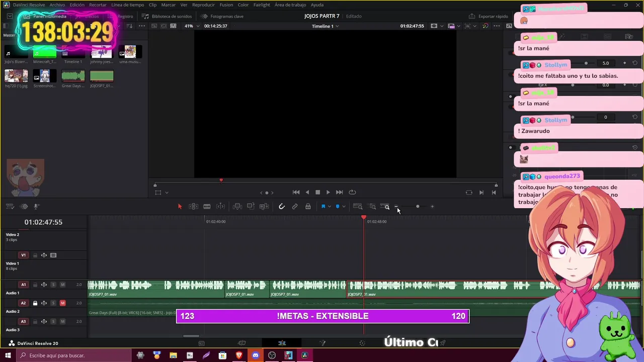The height and width of the screenshot is (362, 644).
Task: Click the blue Flag icon
Action: 323,207
